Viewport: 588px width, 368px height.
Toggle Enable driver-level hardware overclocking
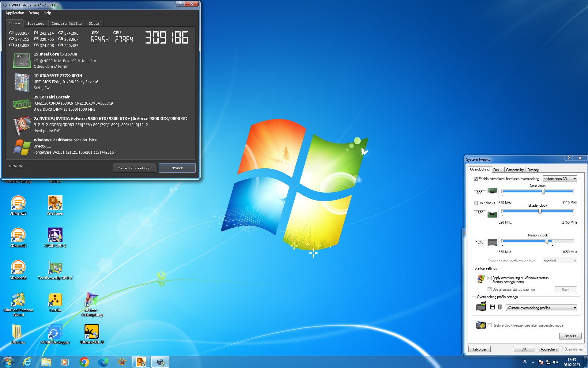[476, 179]
